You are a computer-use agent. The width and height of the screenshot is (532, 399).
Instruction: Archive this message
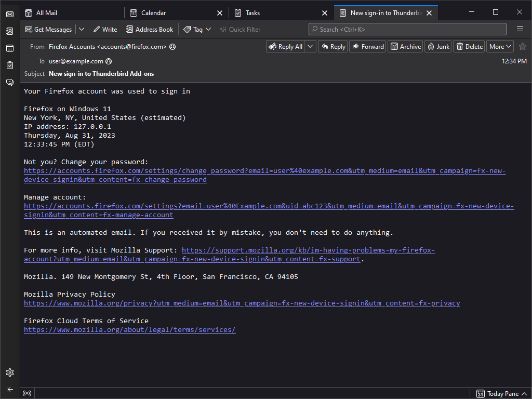[x=406, y=46]
